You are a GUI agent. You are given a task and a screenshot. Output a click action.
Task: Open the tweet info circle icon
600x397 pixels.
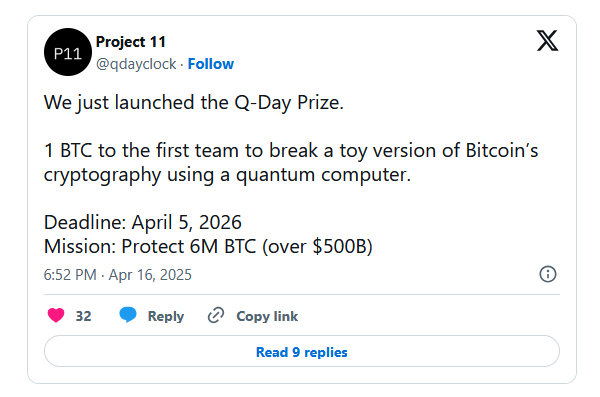coord(548,274)
